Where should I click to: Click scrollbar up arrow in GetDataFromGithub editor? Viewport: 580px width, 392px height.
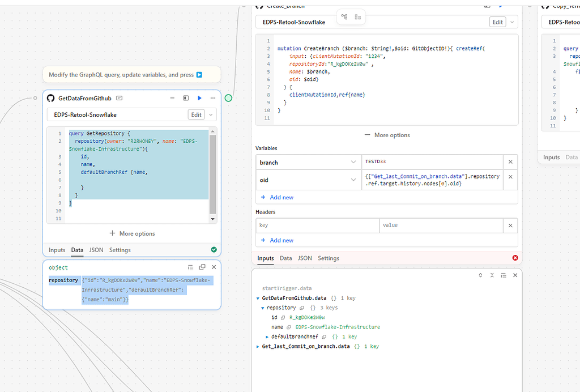point(213,131)
